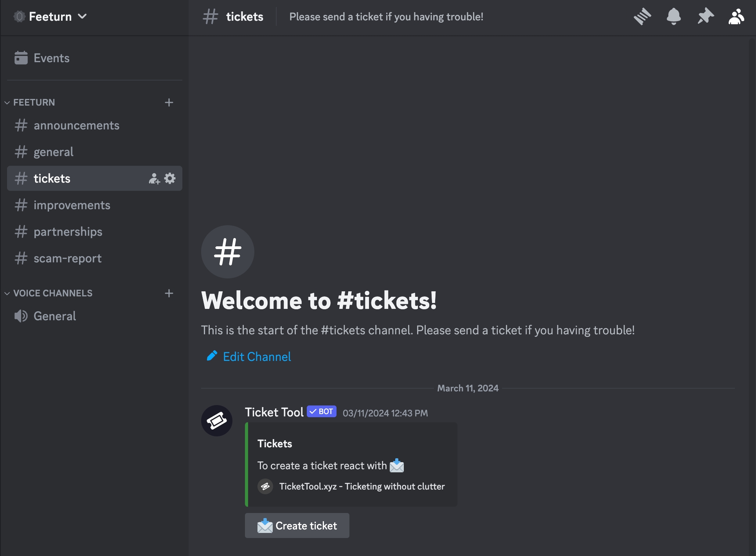This screenshot has width=756, height=556.
Task: Toggle the member list icon
Action: click(736, 17)
